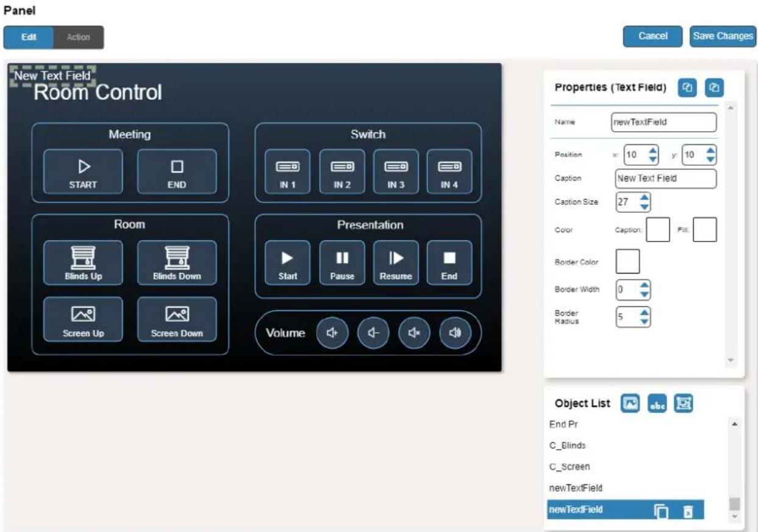The height and width of the screenshot is (532, 758).
Task: Increase the Caption Size value
Action: click(645, 197)
